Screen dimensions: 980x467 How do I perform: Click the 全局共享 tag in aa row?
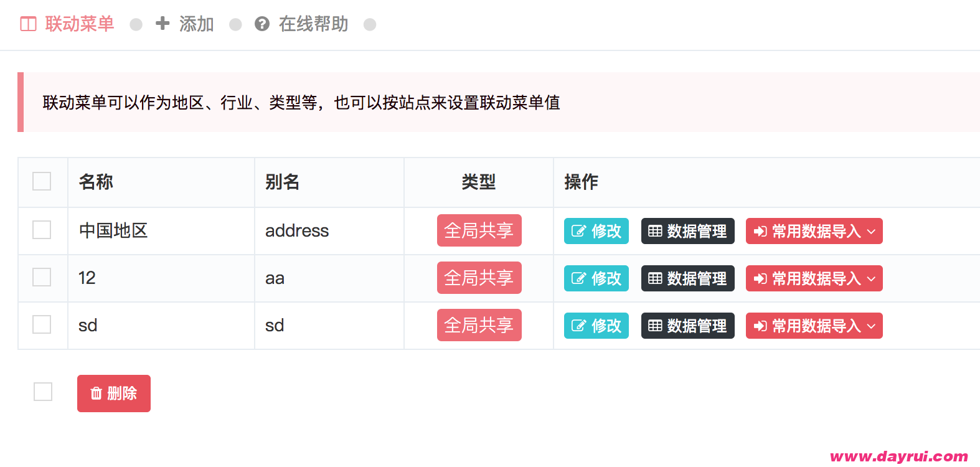pos(479,278)
